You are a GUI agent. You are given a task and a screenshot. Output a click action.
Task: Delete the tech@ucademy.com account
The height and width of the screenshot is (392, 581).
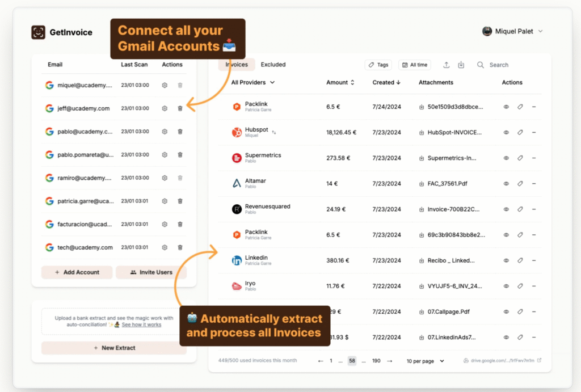[x=180, y=247]
